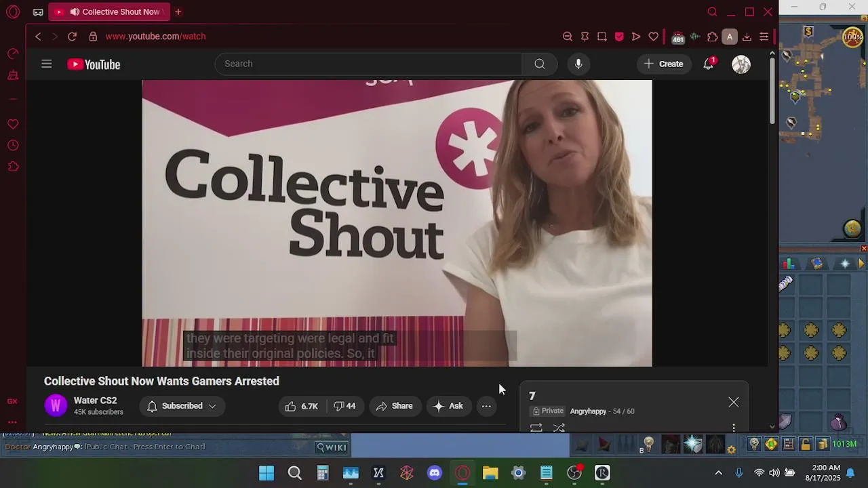Open the sidebar extensions cube icon
Screen dimensions: 868x488
13,166
